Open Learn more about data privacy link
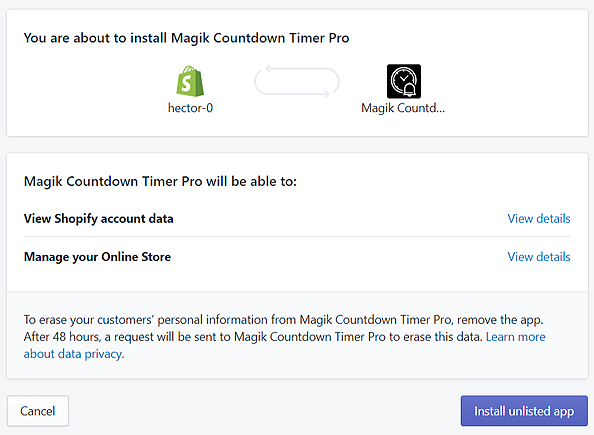Image resolution: width=594 pixels, height=435 pixels. [x=284, y=345]
